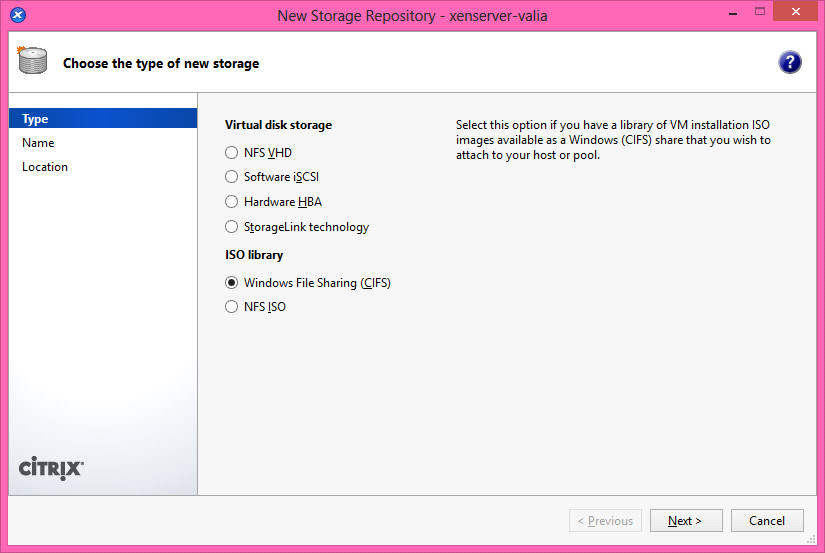Screen dimensions: 825x553
Task: Select Windows File Sharing (CIFS) option
Action: (232, 283)
